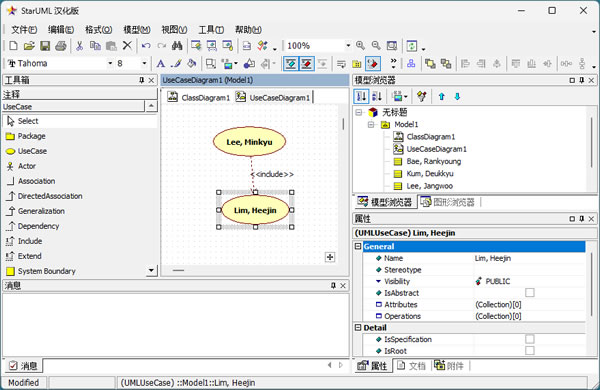Open the 格式(O) menu
The height and width of the screenshot is (390, 600).
coord(98,29)
